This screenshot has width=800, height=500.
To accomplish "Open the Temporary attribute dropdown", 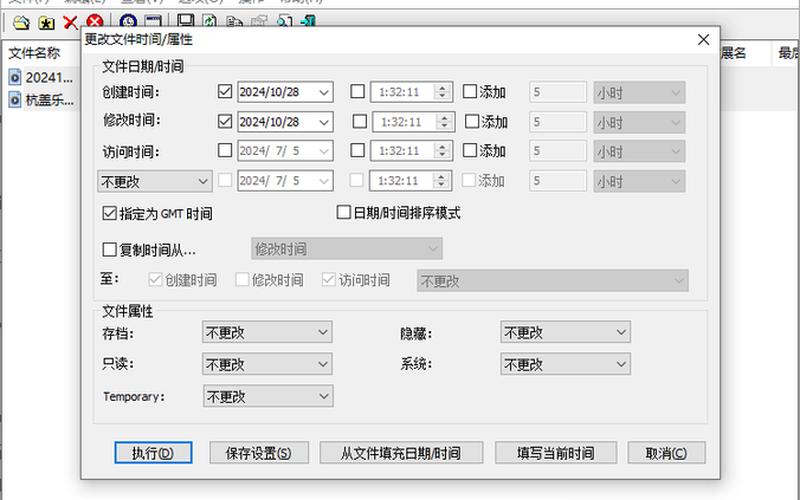I will point(268,396).
